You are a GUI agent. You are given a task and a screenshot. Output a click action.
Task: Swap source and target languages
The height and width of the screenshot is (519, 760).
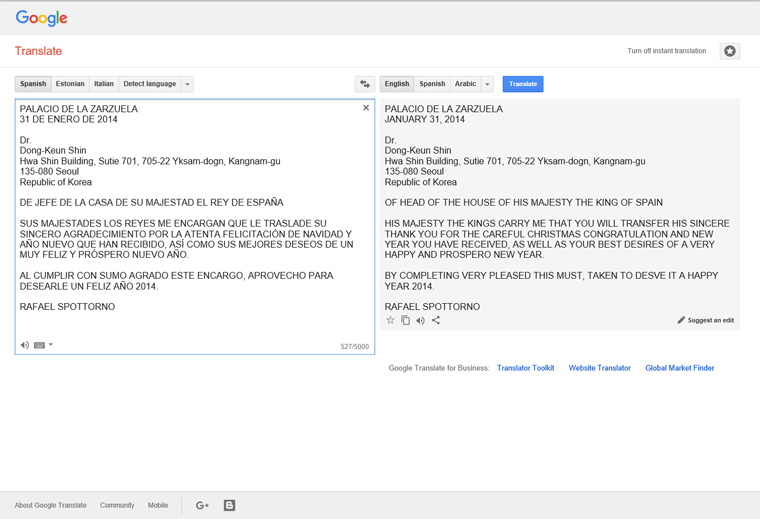(x=364, y=84)
